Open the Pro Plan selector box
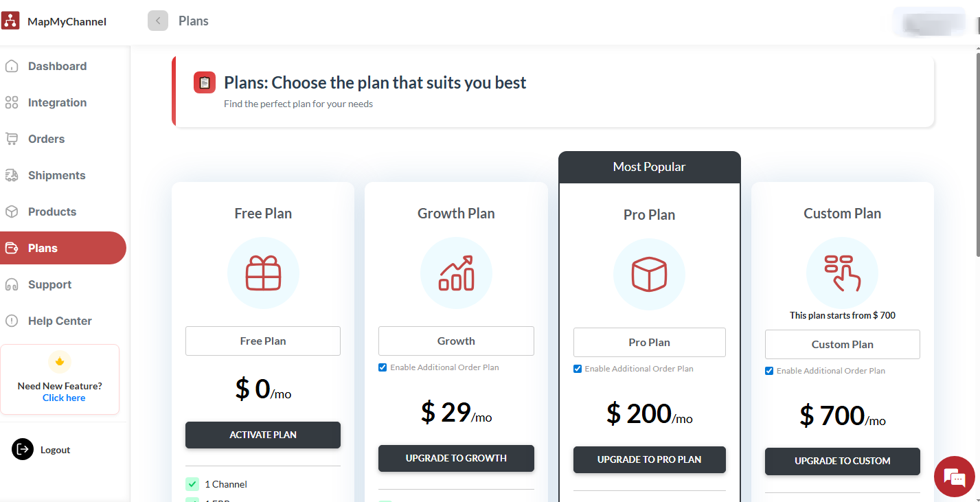The image size is (980, 502). click(x=649, y=342)
